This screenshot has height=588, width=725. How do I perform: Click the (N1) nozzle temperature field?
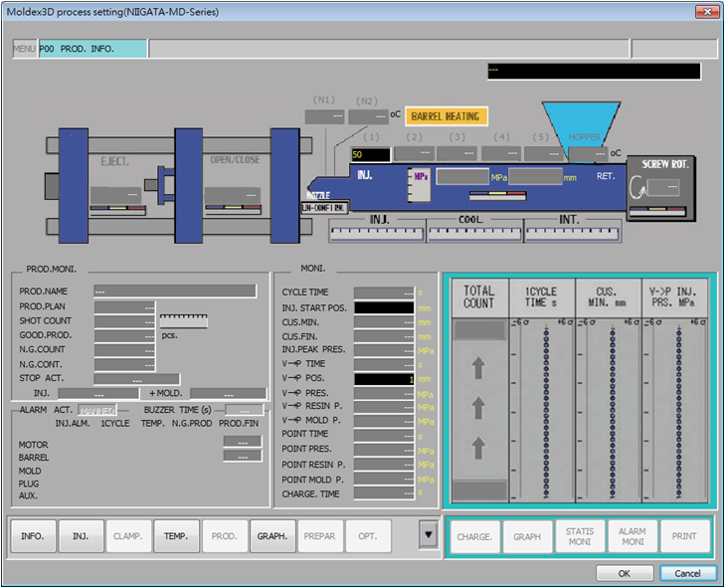click(324, 116)
